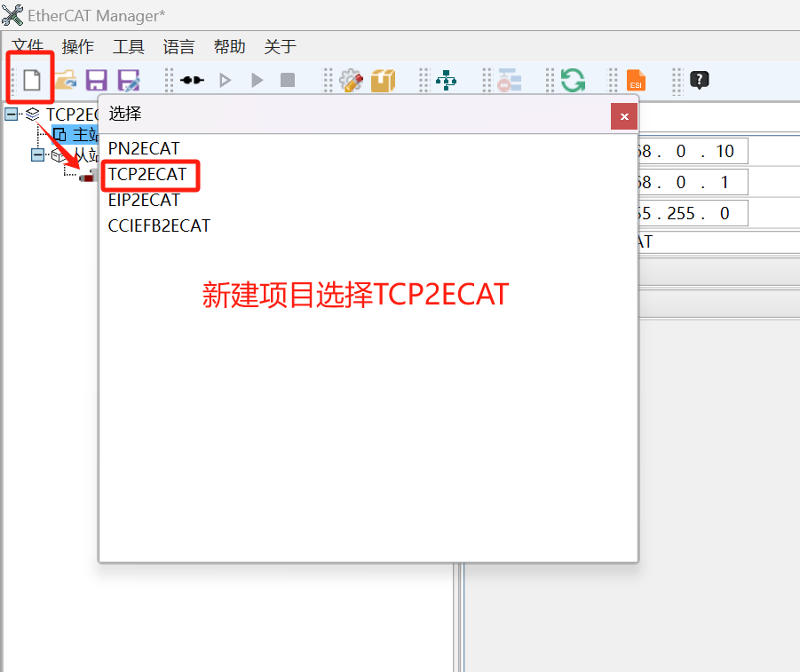Click the yellow package box icon
This screenshot has width=800, height=672.
click(x=384, y=80)
